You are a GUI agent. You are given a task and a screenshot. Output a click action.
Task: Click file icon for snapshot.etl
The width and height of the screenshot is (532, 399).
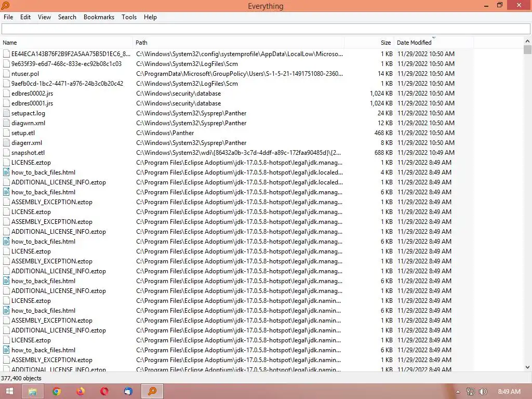click(6, 152)
